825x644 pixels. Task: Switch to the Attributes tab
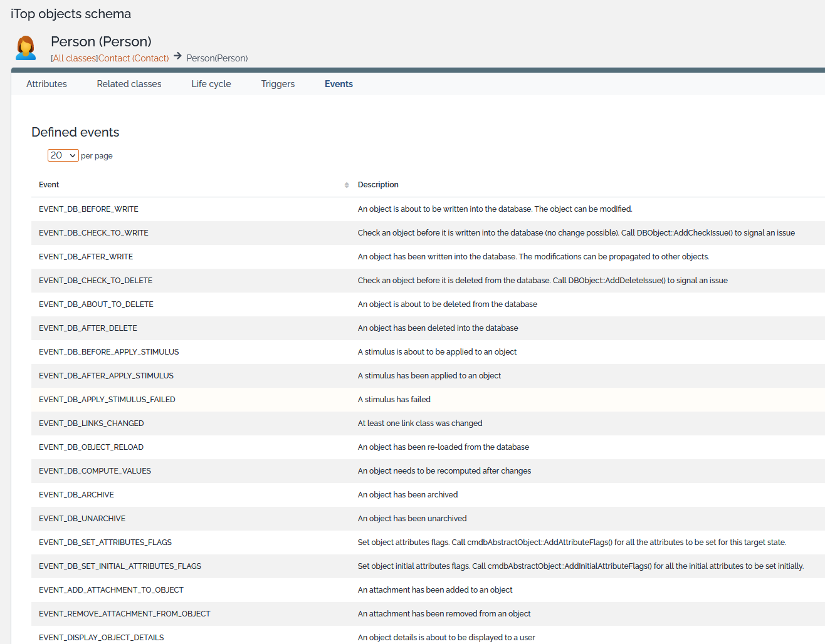(x=46, y=84)
